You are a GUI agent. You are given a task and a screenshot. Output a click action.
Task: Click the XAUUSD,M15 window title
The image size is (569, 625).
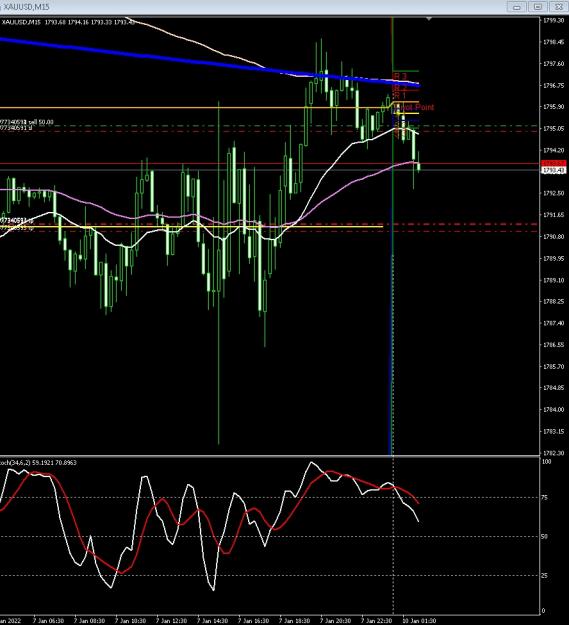tap(27, 7)
